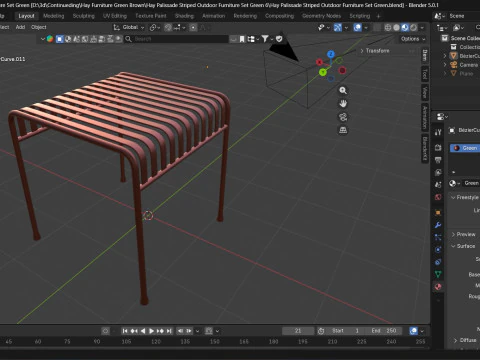The height and width of the screenshot is (360, 480).
Task: Expand the Diffuse panel
Action: click(465, 340)
